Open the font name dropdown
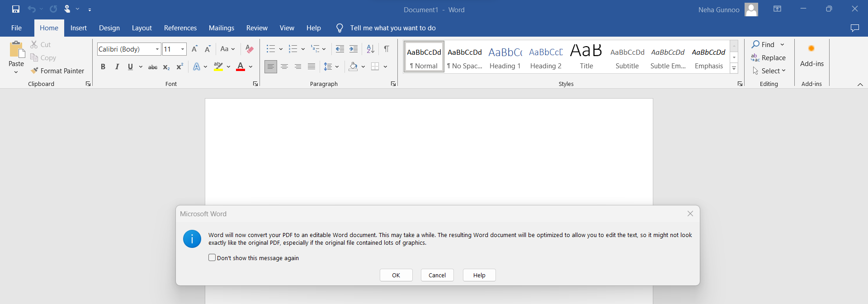The height and width of the screenshot is (304, 868). tap(157, 49)
